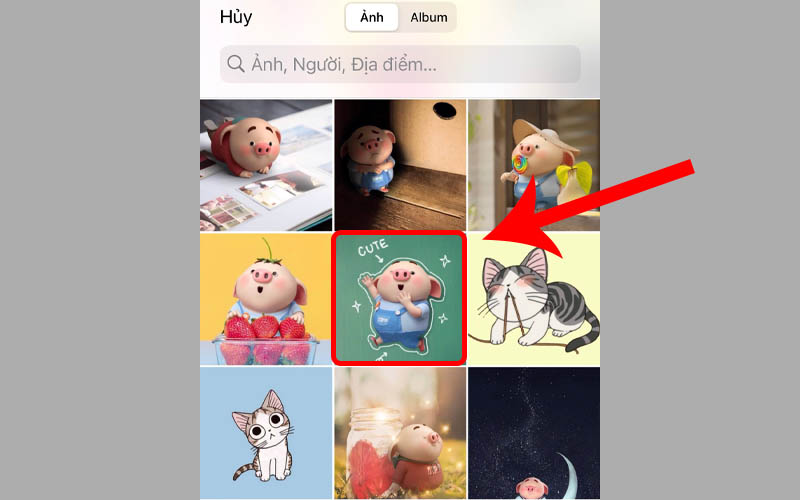Screen dimensions: 800x500
Task: Select the highlighted CUTE pig sticker photo
Action: (399, 298)
